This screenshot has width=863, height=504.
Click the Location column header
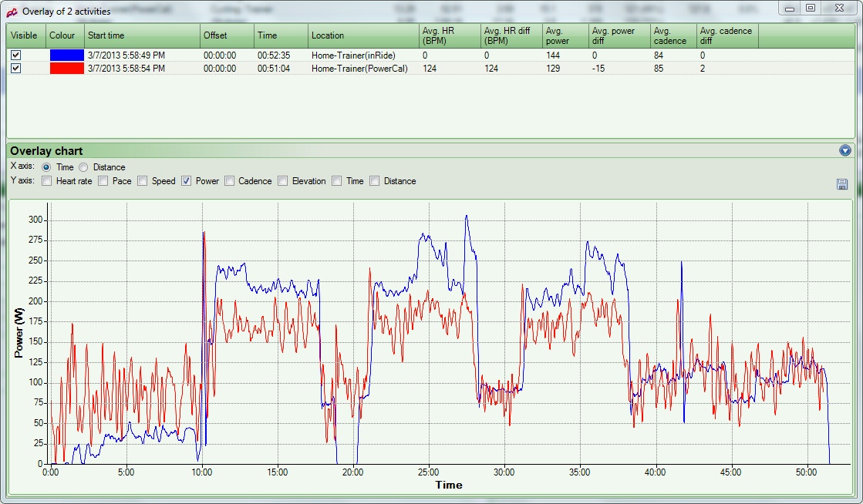pos(362,35)
